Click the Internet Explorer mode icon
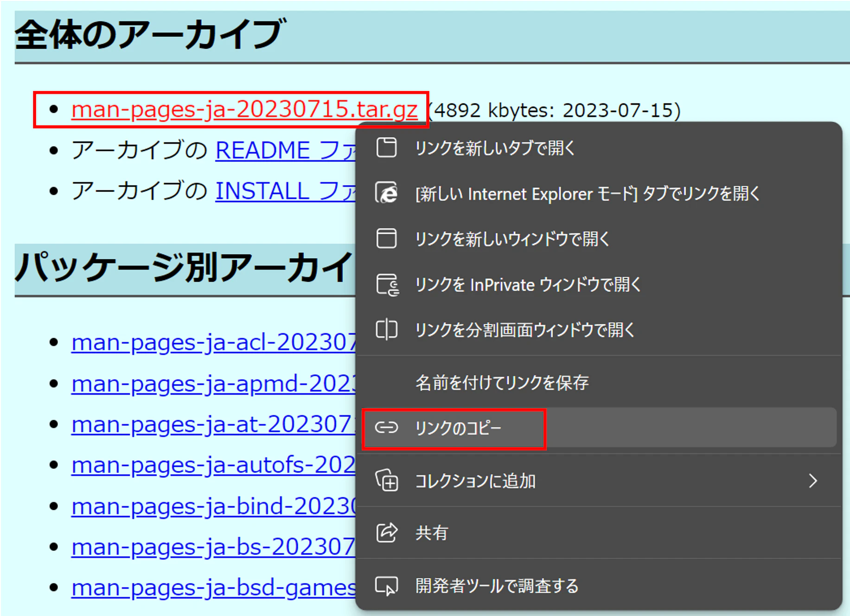 (386, 193)
